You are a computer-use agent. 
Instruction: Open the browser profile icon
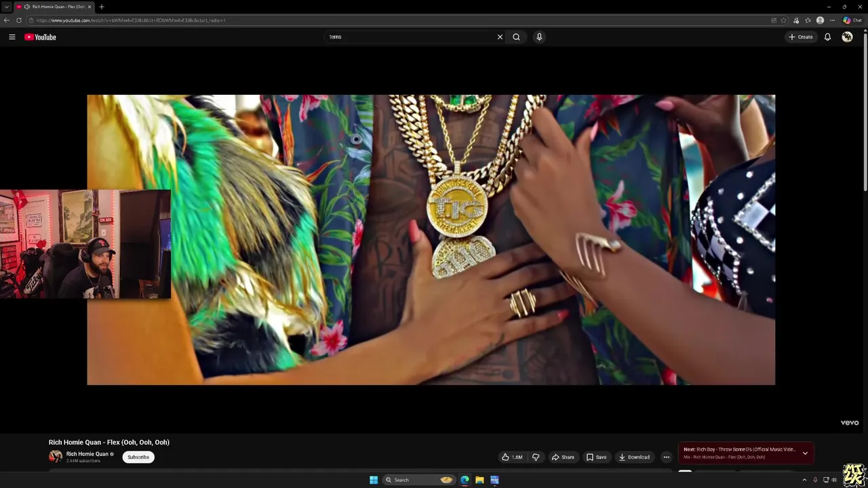tap(820, 20)
